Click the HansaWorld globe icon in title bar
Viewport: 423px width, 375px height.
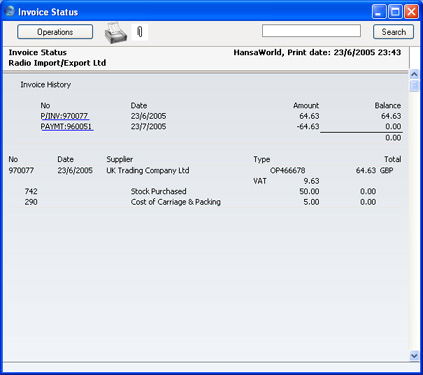coord(10,11)
